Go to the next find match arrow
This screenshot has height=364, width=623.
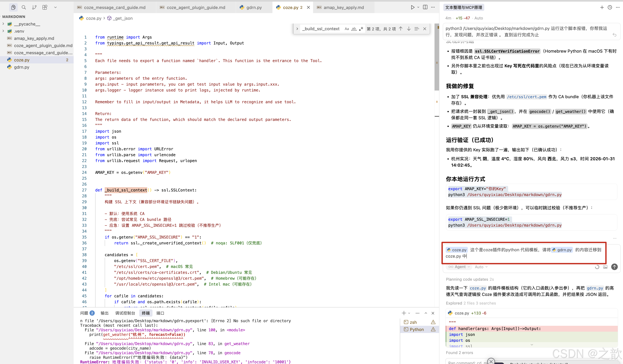click(x=409, y=29)
